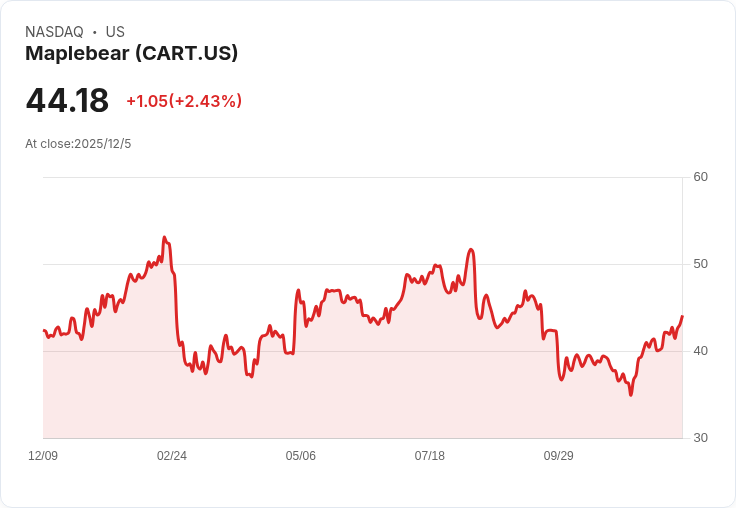Click the first point of the price line
The width and height of the screenshot is (736, 508).
[44, 330]
